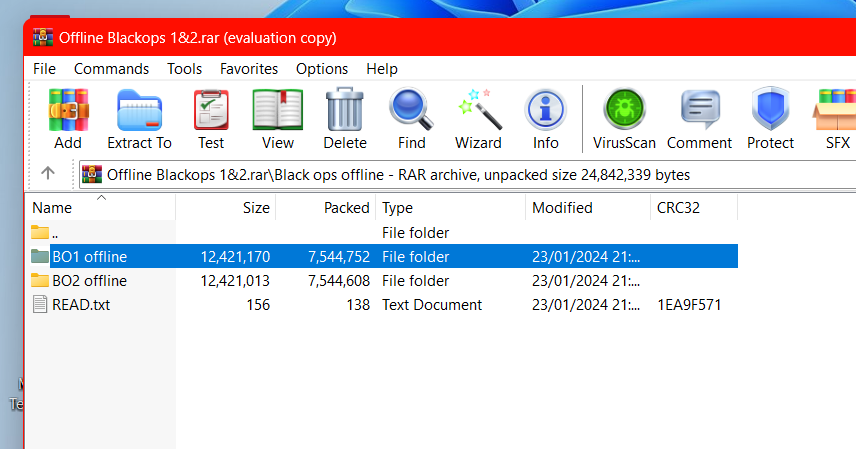Click CRC32 value 1EA9F571
The image size is (856, 449).
[x=689, y=304]
